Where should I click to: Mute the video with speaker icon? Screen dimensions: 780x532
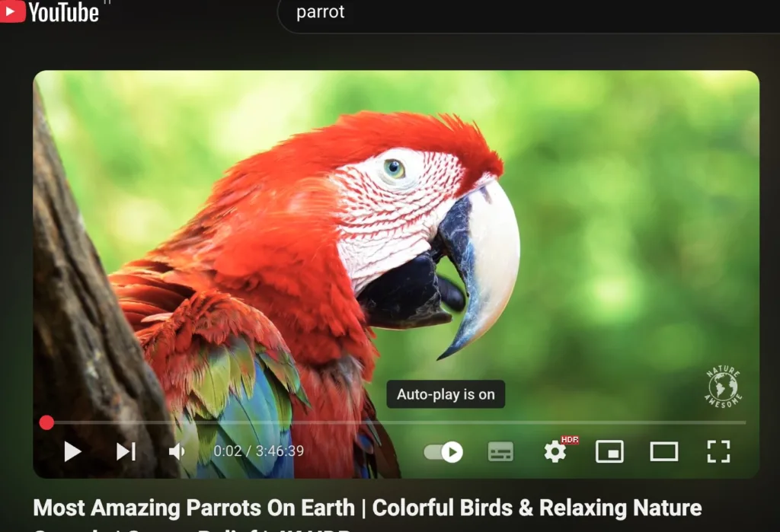[x=177, y=451]
